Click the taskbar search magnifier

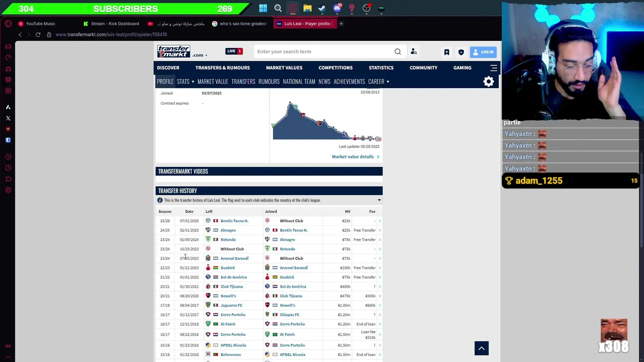278,8
